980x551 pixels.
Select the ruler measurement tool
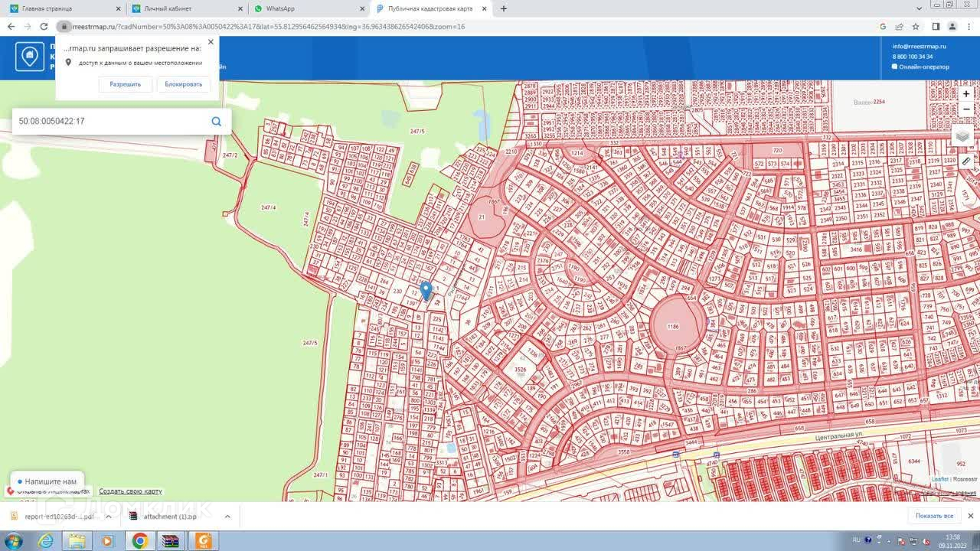coord(966,161)
